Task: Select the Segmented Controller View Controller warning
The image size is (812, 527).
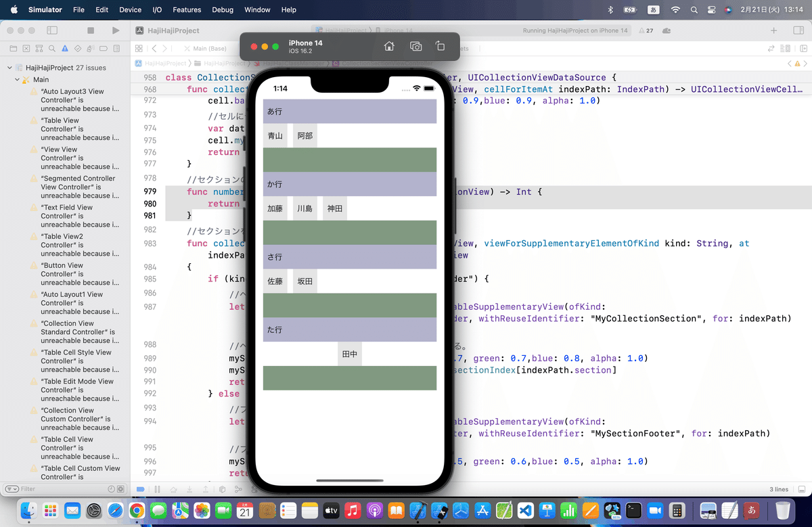Action: pyautogui.click(x=76, y=187)
